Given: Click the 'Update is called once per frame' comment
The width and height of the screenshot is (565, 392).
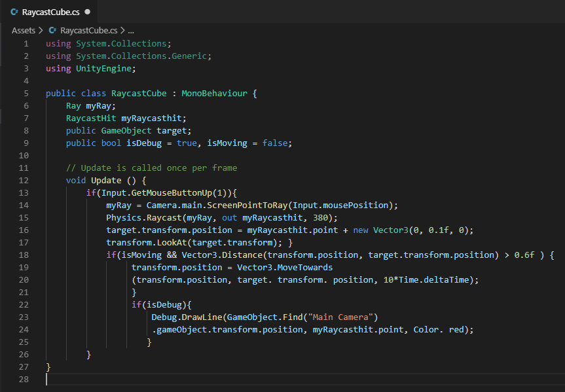Looking at the screenshot, I should click(x=151, y=168).
